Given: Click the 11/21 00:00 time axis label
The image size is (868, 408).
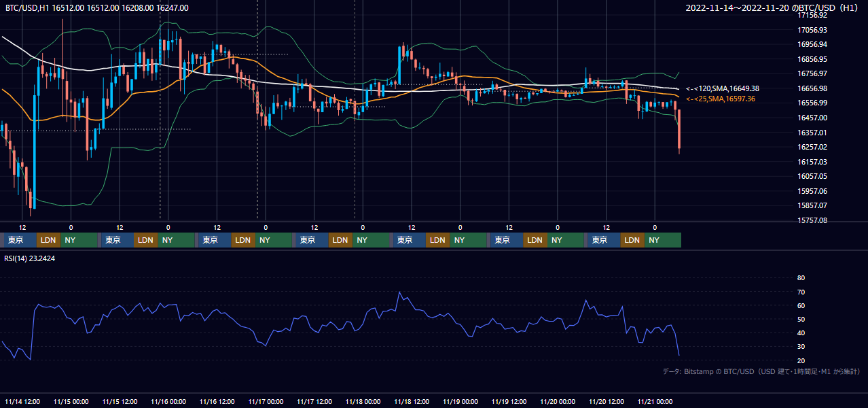Looking at the screenshot, I should pos(655,402).
